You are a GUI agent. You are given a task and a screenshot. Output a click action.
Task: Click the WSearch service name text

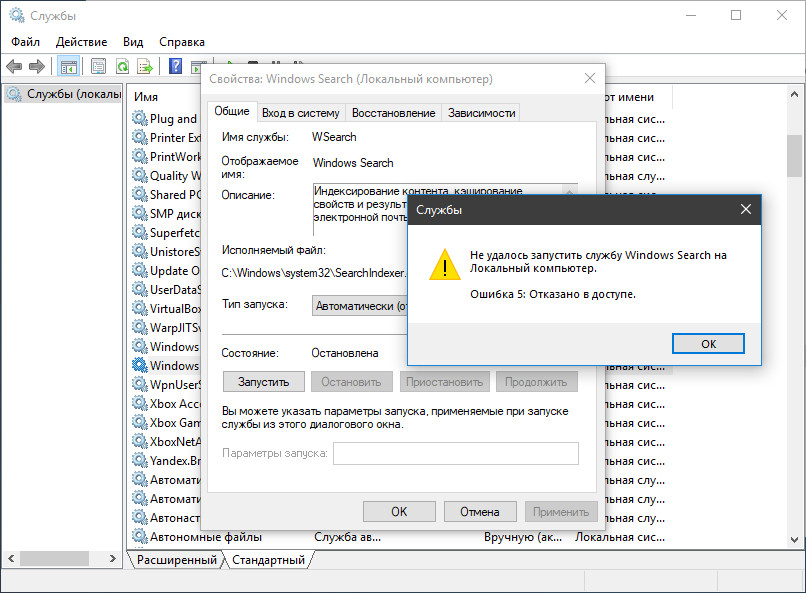(334, 137)
